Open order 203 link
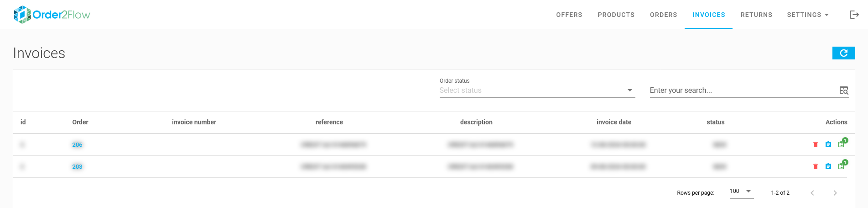 [77, 167]
